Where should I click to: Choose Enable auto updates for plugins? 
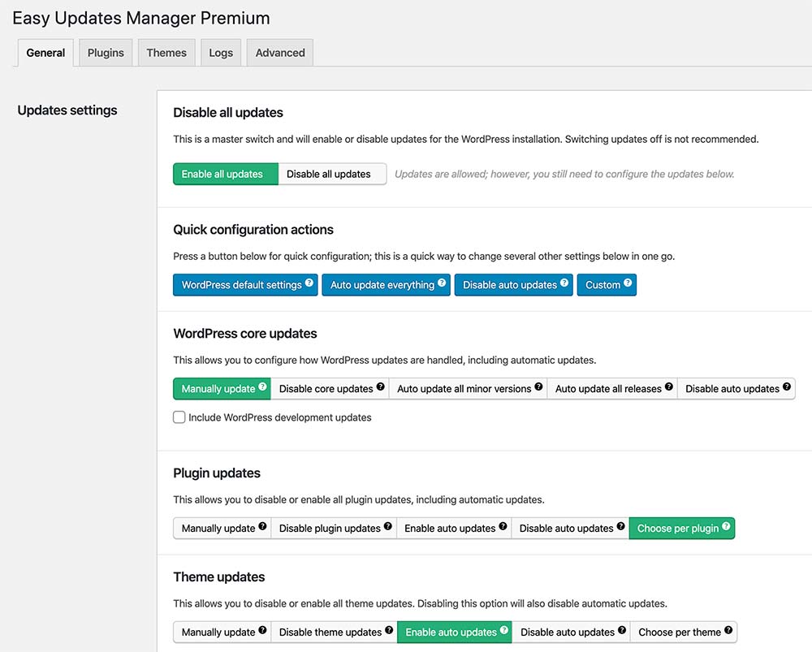click(450, 529)
